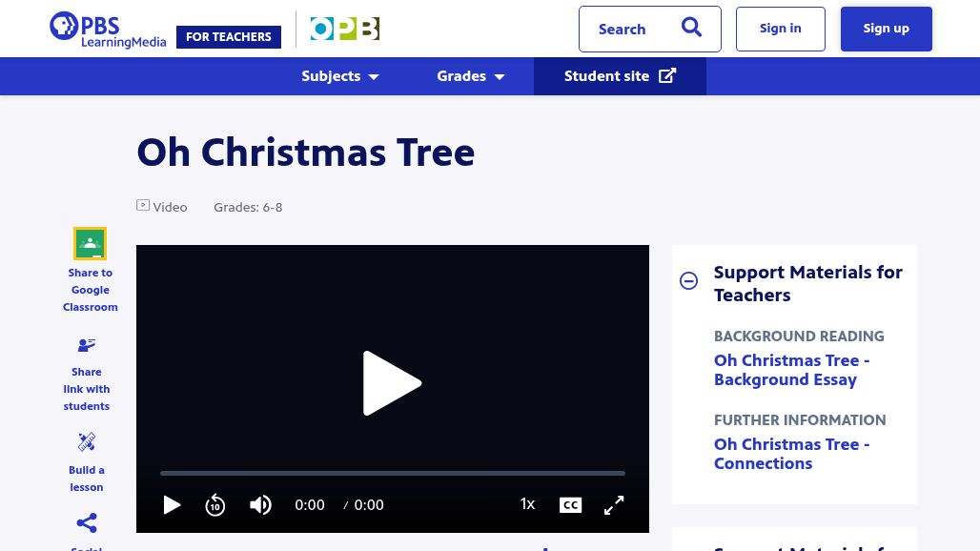Click the Grades: 6-8 label
This screenshot has height=551, width=980.
[x=248, y=207]
